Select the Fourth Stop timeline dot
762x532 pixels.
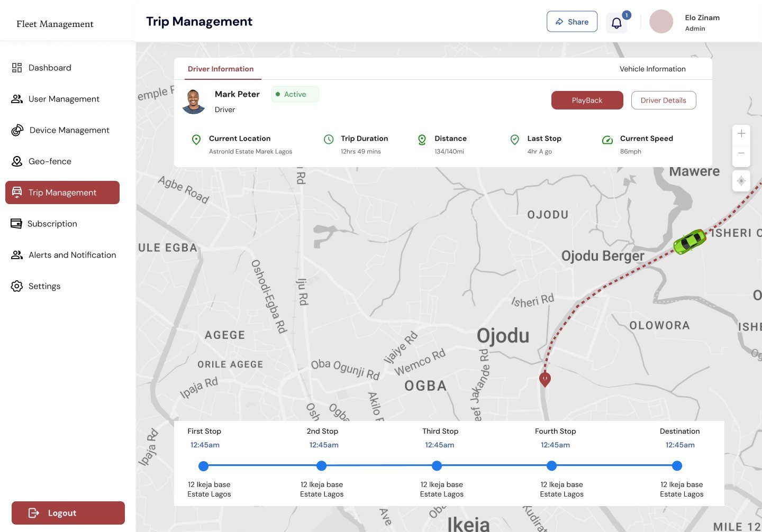(x=552, y=466)
